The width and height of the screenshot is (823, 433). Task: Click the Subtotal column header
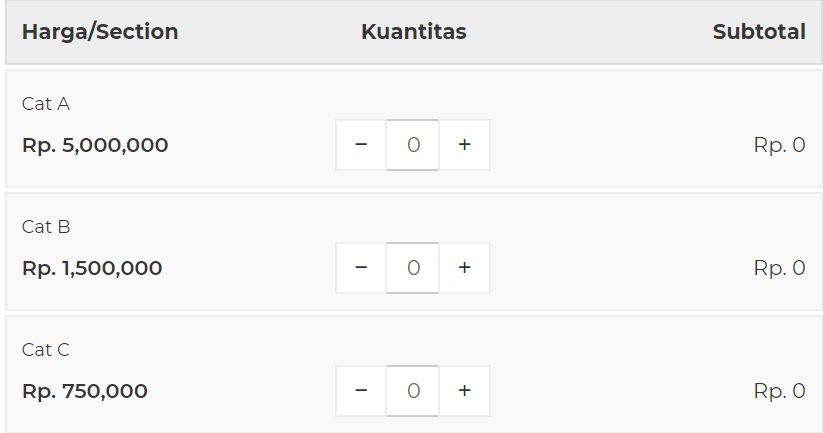click(759, 32)
